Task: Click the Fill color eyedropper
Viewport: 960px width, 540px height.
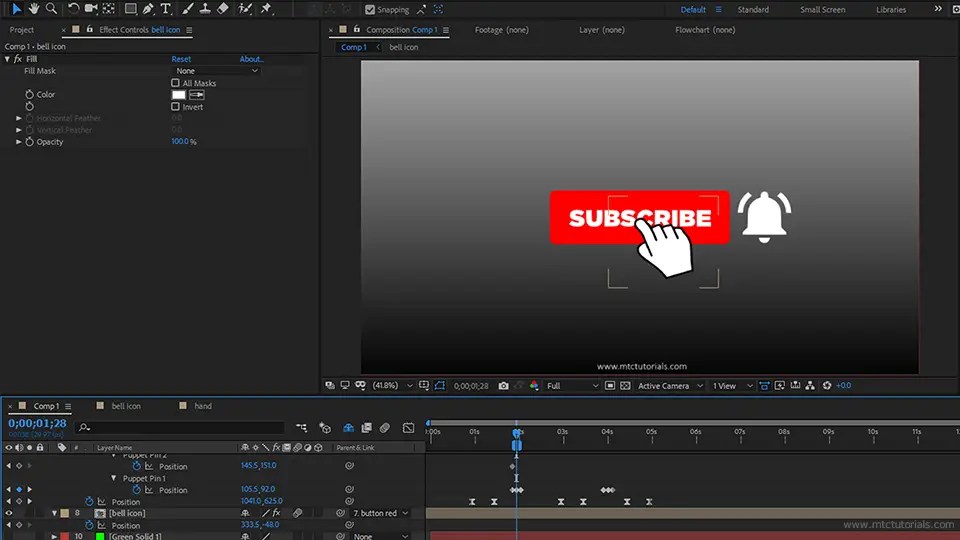Action: coord(197,95)
